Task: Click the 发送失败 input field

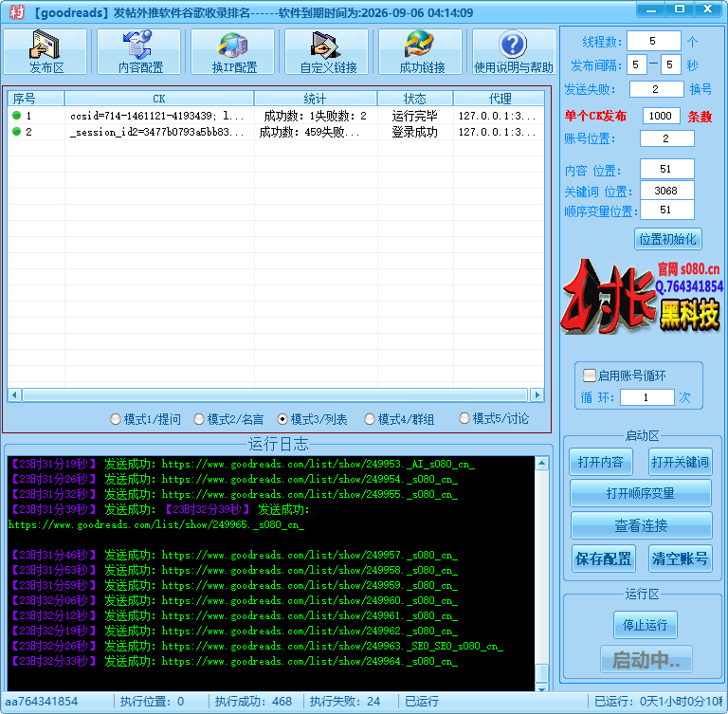Action: (656, 89)
